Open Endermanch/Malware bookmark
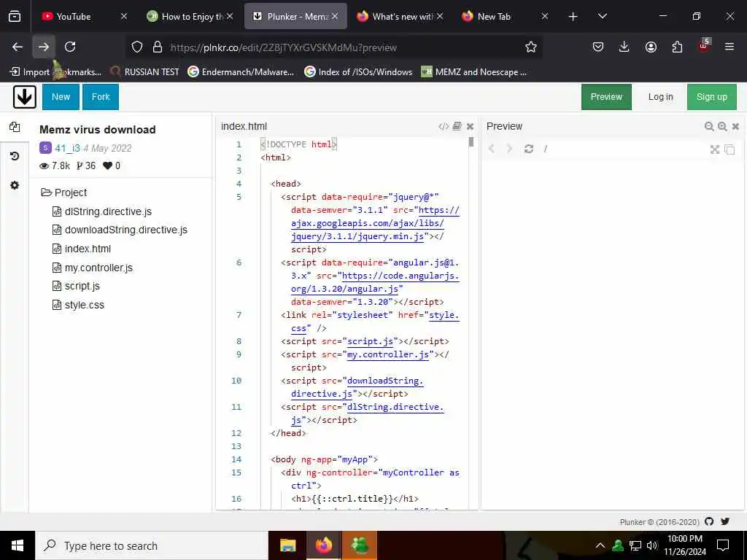Viewport: 747px width, 560px height. pos(241,72)
